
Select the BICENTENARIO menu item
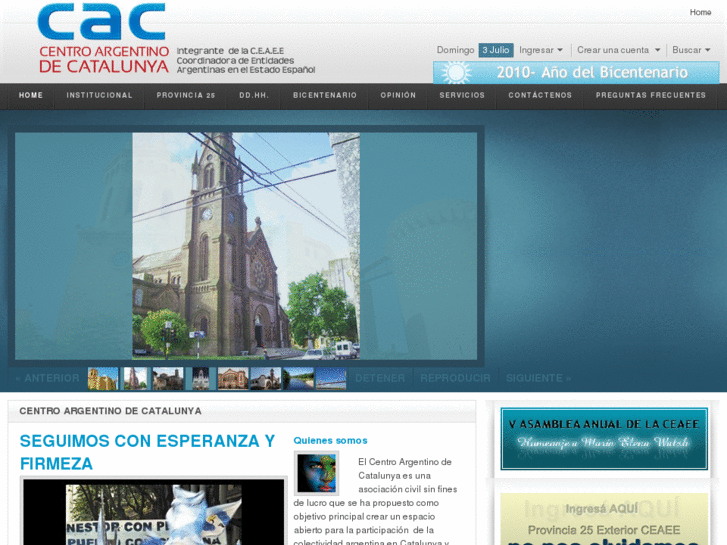click(x=325, y=95)
